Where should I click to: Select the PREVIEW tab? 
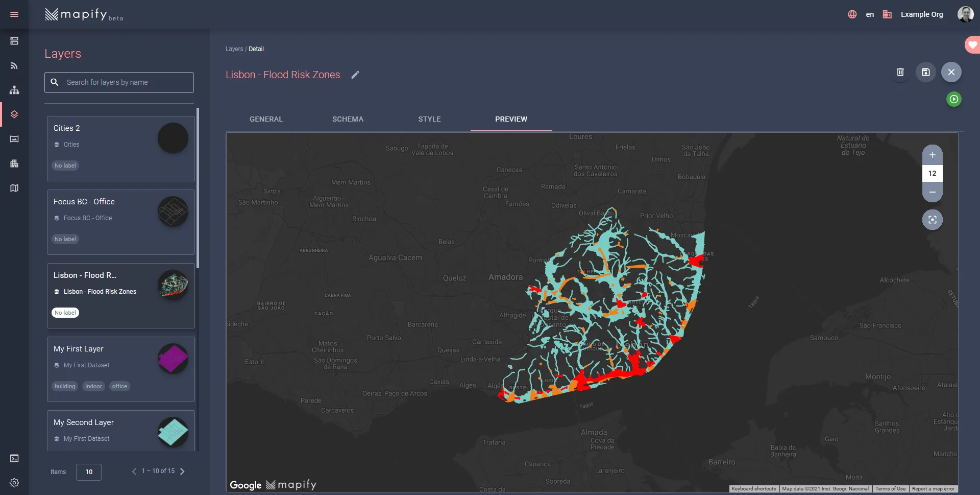tap(511, 119)
